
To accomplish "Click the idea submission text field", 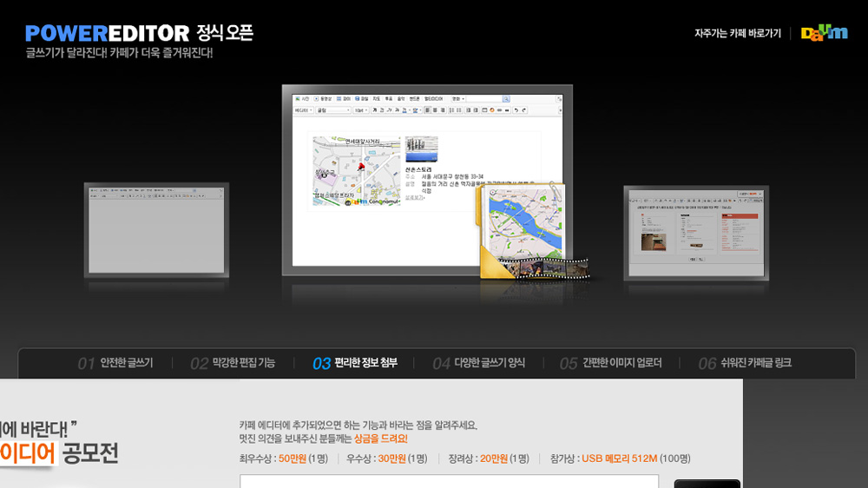I will click(x=449, y=481).
